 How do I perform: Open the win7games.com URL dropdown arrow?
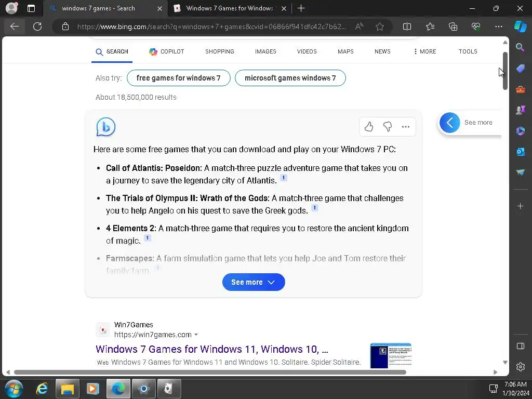[196, 335]
